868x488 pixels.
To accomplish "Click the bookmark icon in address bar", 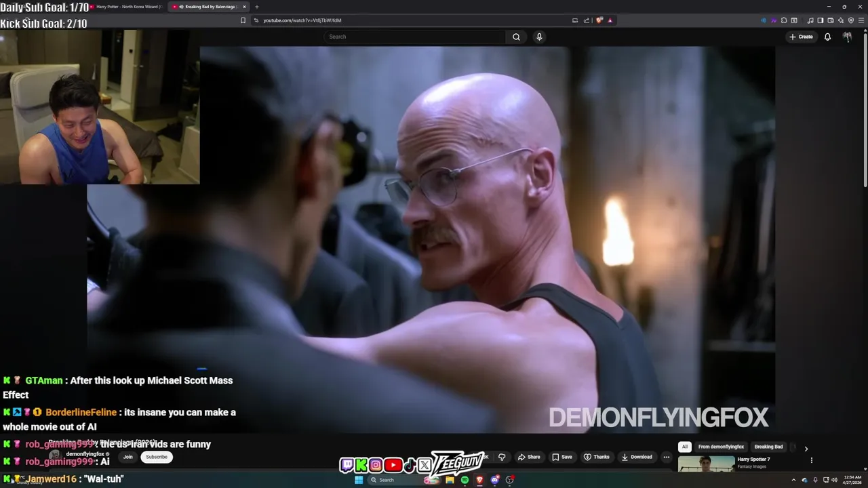I will click(x=243, y=20).
